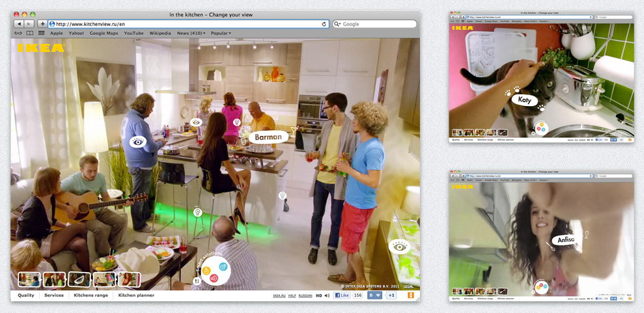This screenshot has width=644, height=313.
Task: Expand the News (410) bookmarks dropdown
Action: coord(191,33)
